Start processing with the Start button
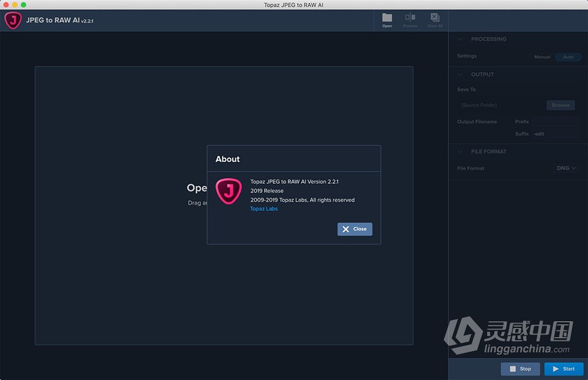 [564, 369]
